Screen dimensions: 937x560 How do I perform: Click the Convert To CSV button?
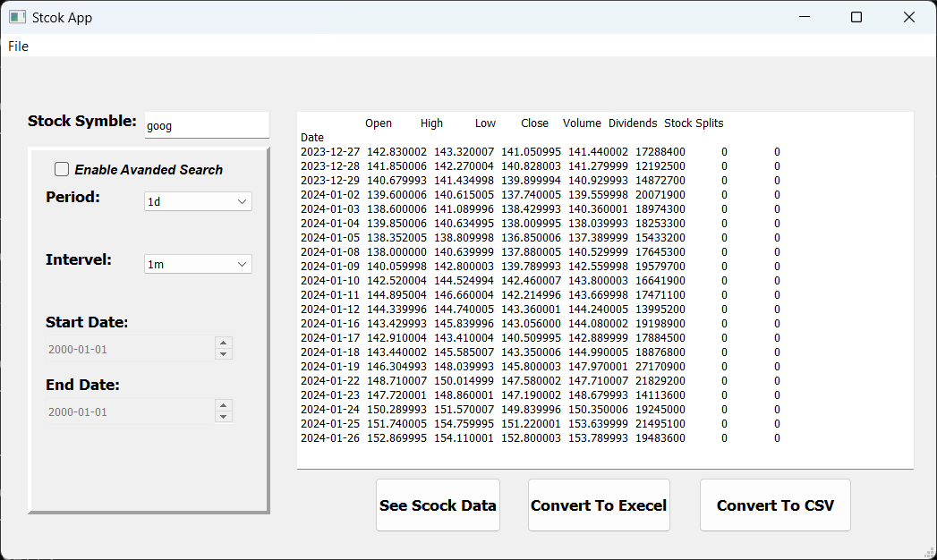[775, 505]
